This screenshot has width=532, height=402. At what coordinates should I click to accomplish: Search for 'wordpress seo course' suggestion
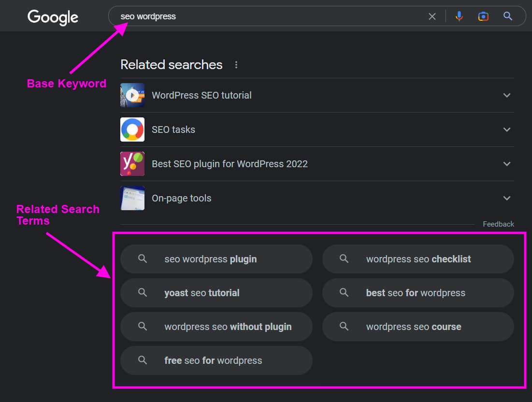tap(418, 327)
